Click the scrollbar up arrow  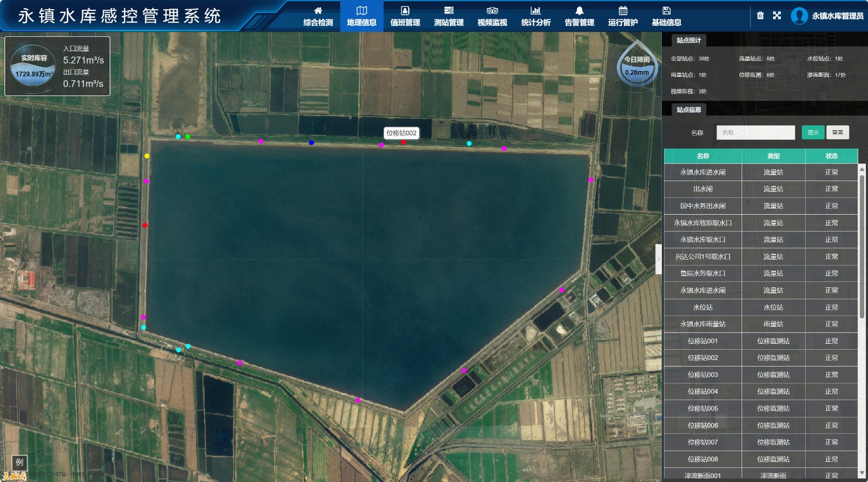(862, 170)
